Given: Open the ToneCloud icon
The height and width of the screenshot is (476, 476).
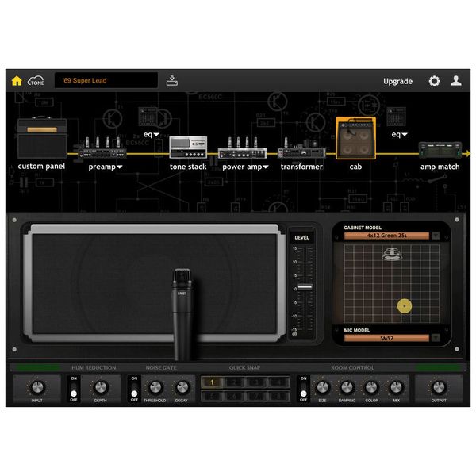Looking at the screenshot, I should click(36, 81).
